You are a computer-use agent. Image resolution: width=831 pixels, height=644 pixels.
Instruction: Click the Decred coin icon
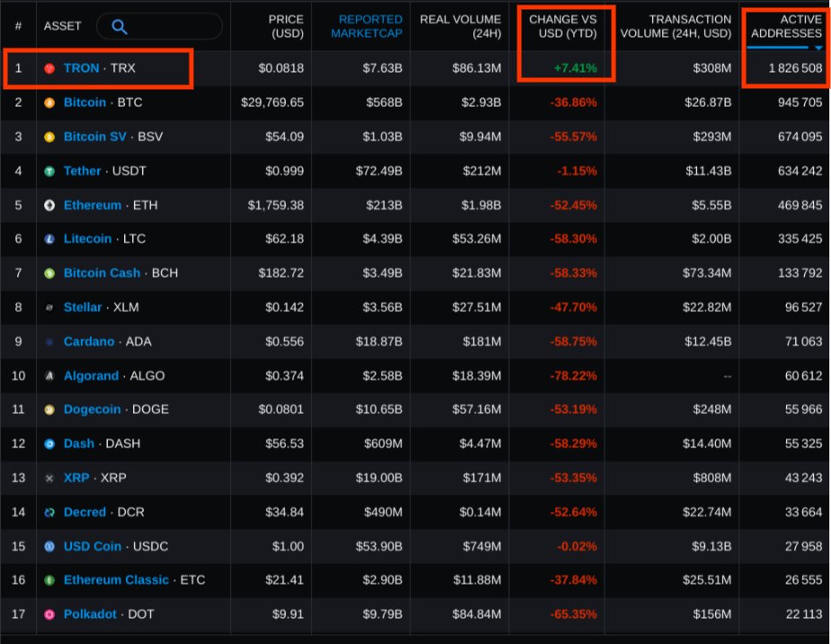pyautogui.click(x=49, y=513)
